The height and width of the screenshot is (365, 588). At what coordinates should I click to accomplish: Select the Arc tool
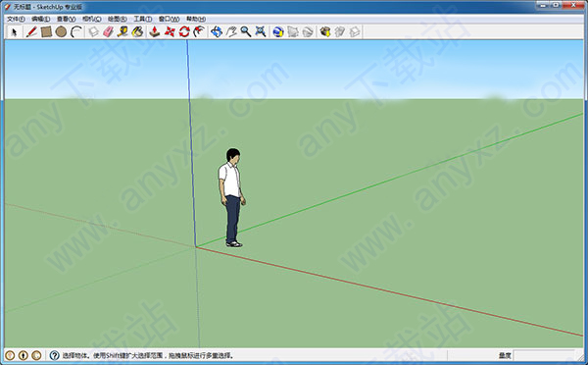pos(76,32)
